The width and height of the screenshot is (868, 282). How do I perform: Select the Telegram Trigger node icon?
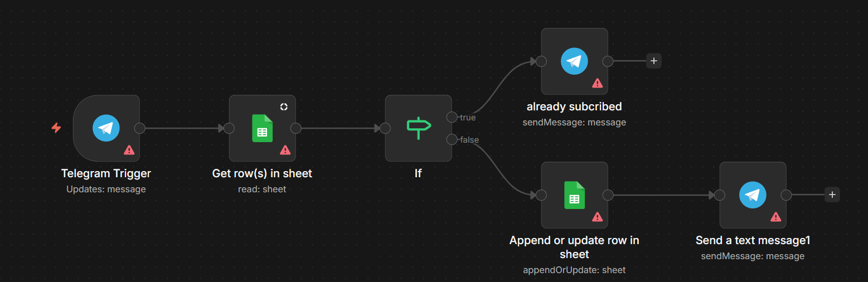click(x=106, y=128)
